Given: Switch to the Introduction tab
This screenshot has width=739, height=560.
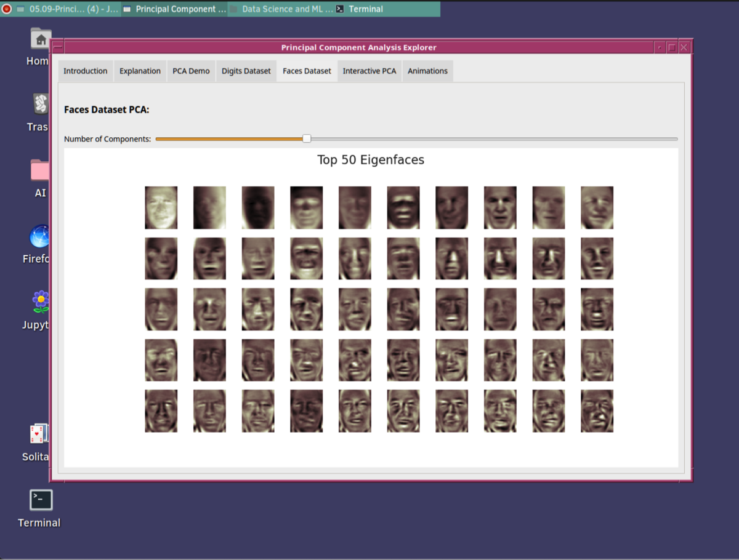Looking at the screenshot, I should (x=86, y=71).
